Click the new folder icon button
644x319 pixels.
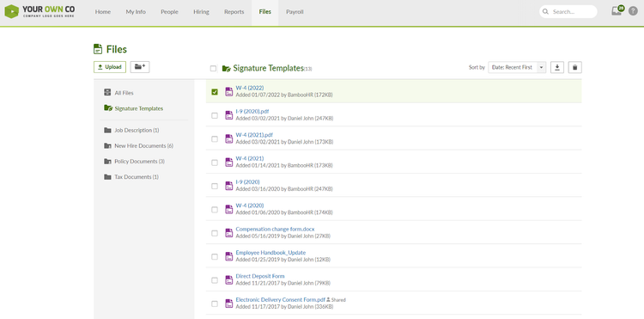(x=140, y=67)
